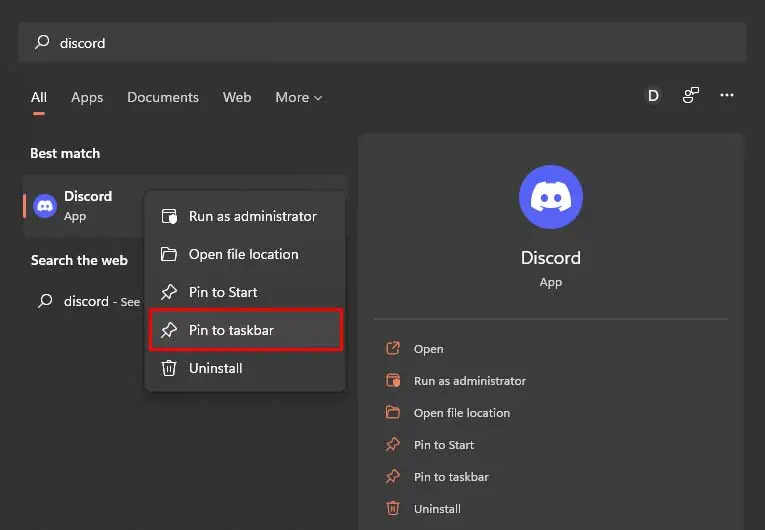This screenshot has height=530, width=765.
Task: Click the Search the web heading
Action: (x=79, y=260)
